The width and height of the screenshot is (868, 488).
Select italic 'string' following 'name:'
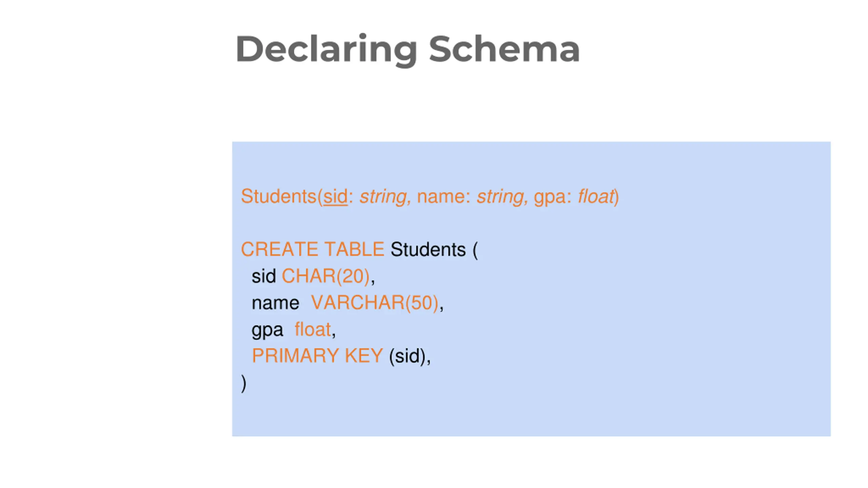tap(500, 197)
